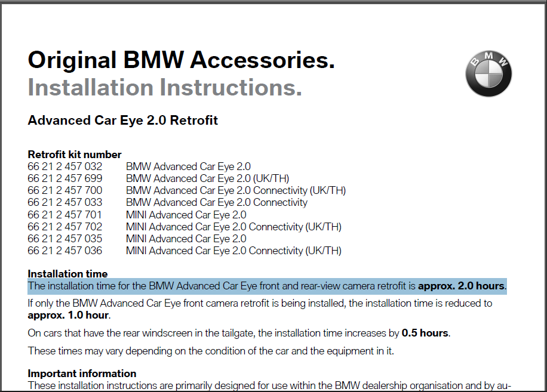The height and width of the screenshot is (392, 547).
Task: Select kit number 66 21 2 457 699
Action: pos(65,178)
